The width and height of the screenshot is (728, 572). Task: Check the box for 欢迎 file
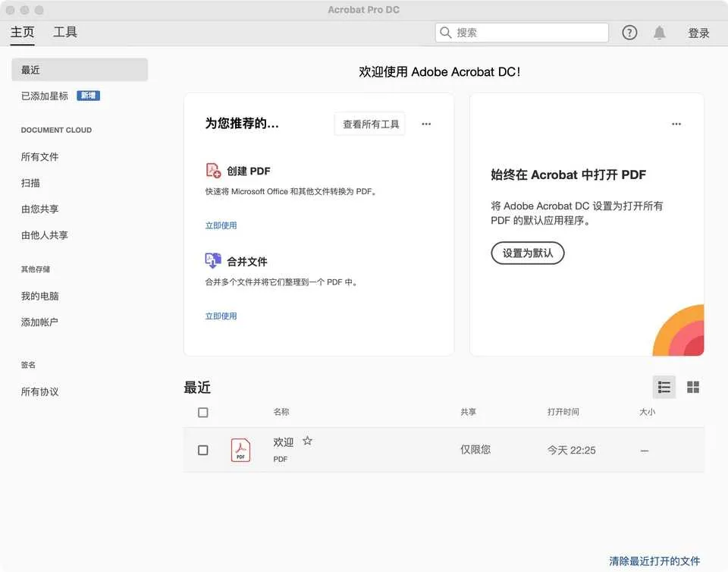(203, 450)
